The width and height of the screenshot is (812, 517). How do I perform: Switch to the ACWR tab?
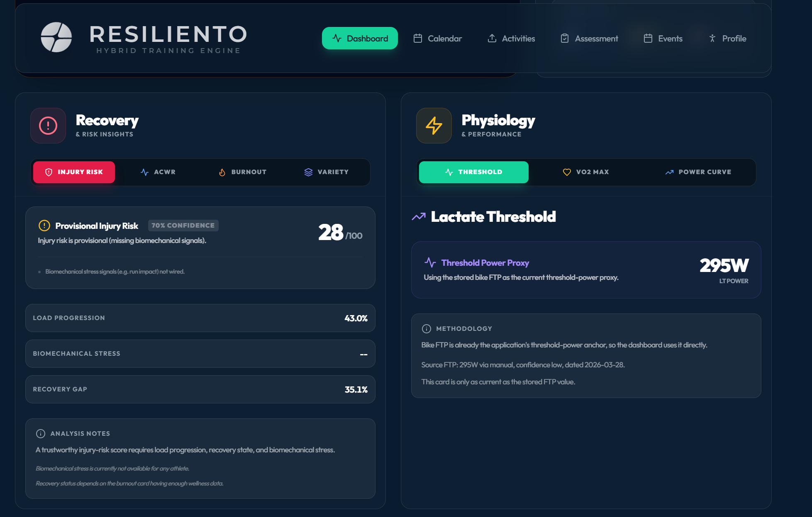(158, 172)
